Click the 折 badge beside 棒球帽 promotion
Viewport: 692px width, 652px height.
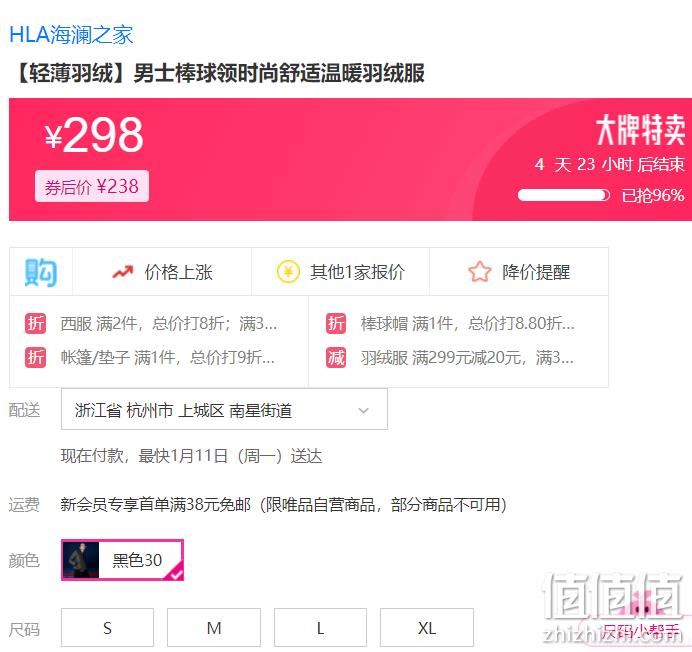click(x=336, y=324)
